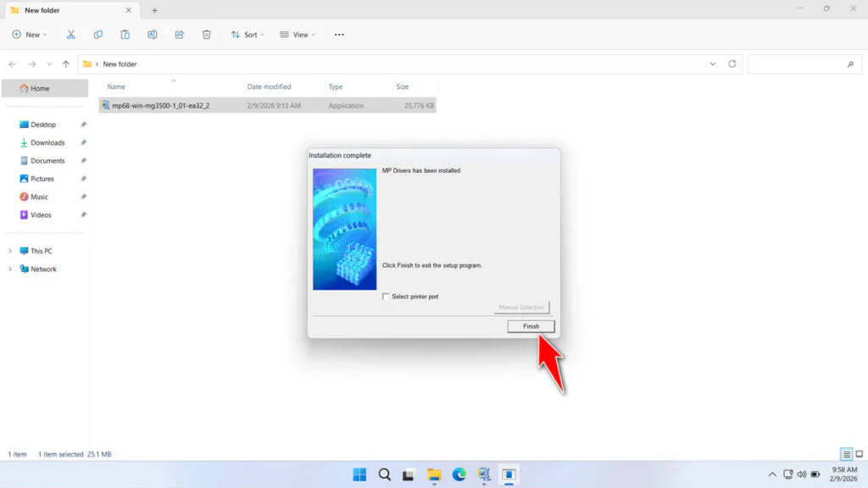Click the search field in File Explorer
This screenshot has width=868, height=488.
click(x=804, y=64)
